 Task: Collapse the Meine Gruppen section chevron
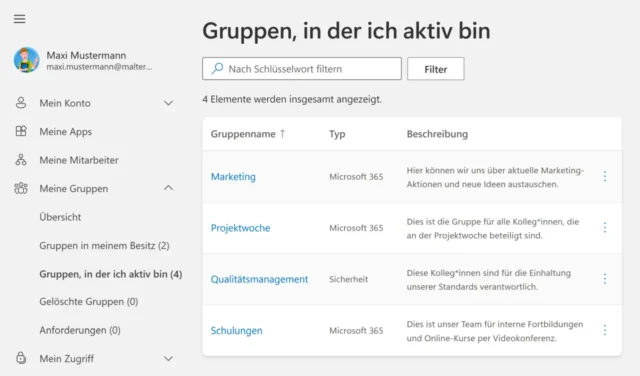coord(168,188)
